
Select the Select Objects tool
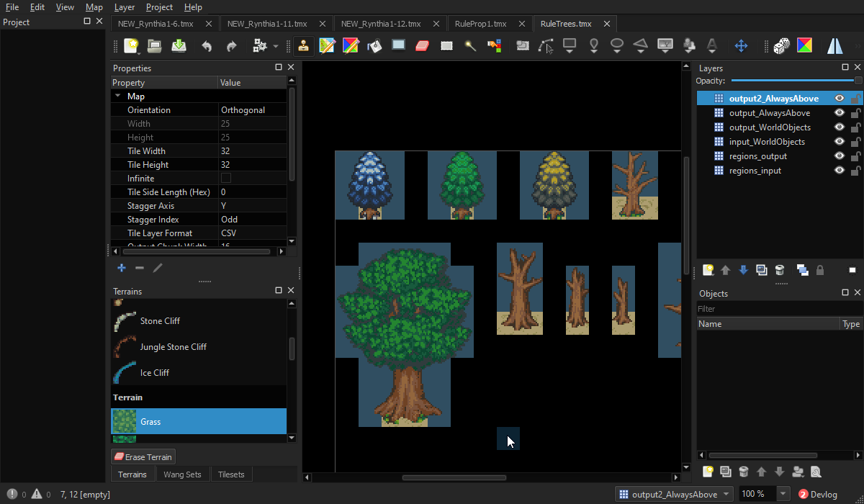pyautogui.click(x=523, y=46)
